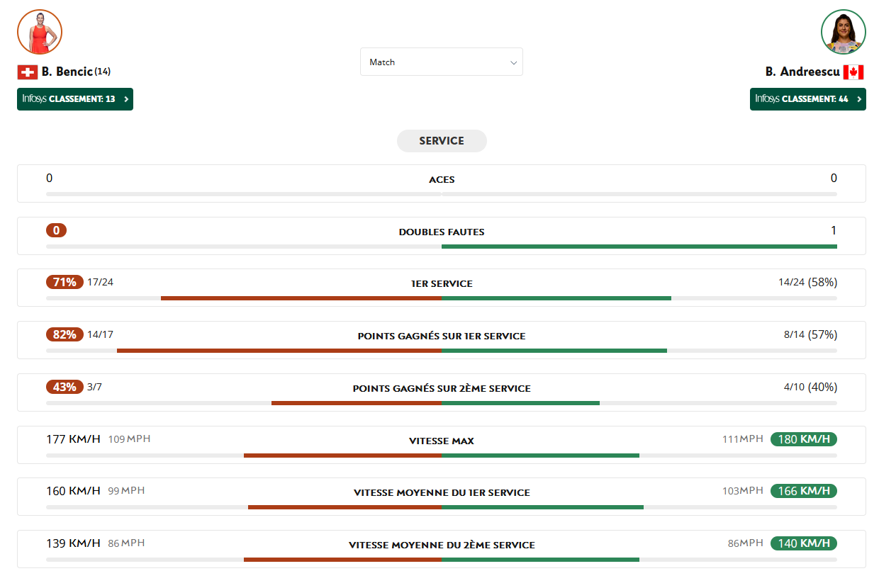Click B. Bencic's circular player photo
Viewport: 896px width, 588px height.
pos(40,32)
